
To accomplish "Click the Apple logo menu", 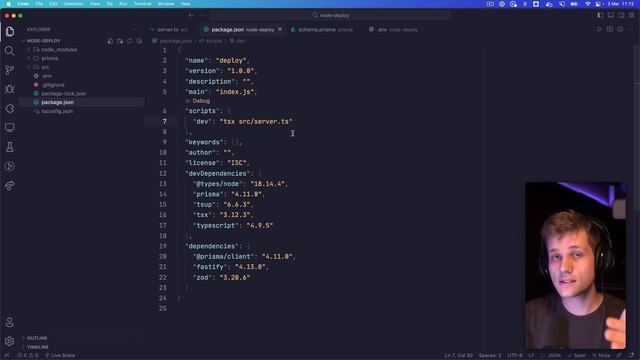I will coord(8,4).
